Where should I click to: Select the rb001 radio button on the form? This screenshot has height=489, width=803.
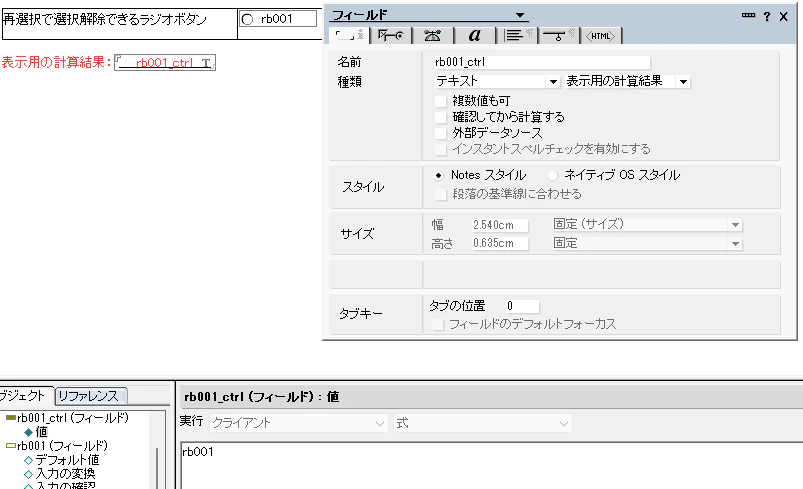click(x=247, y=19)
